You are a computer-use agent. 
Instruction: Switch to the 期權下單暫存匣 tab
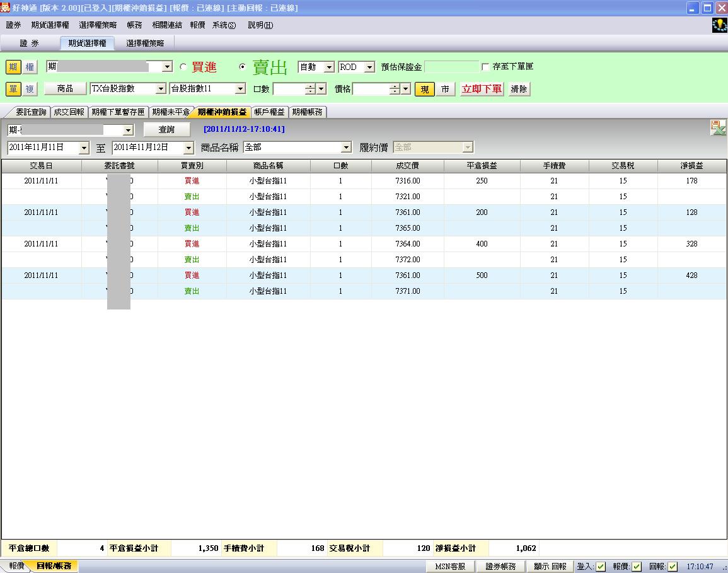118,112
